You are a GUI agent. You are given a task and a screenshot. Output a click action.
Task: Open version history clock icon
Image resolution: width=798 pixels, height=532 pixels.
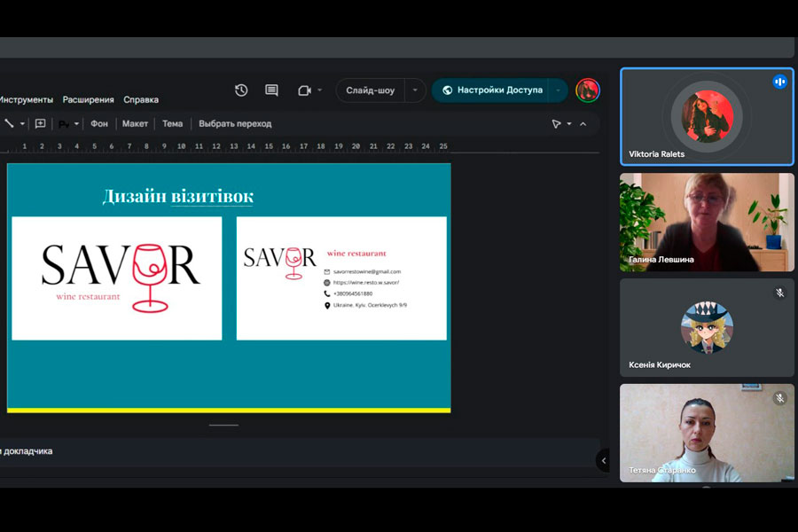pyautogui.click(x=241, y=90)
